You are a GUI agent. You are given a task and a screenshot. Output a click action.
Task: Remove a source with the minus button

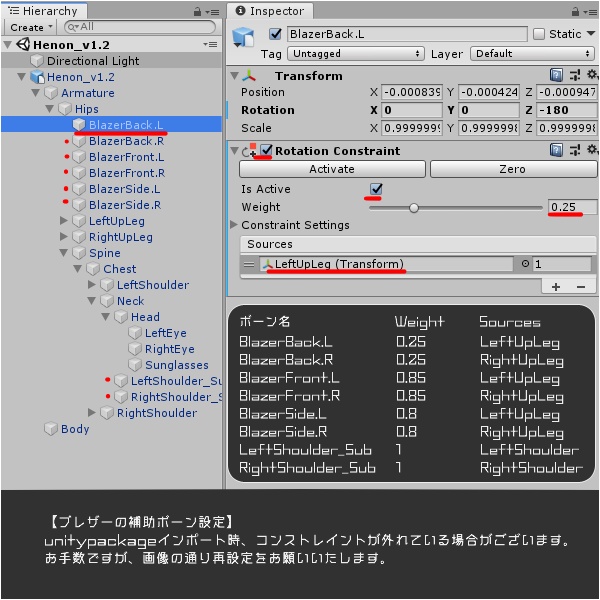pyautogui.click(x=581, y=286)
